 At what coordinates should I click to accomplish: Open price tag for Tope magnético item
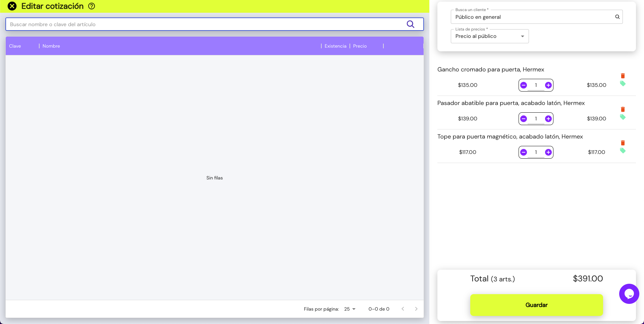(x=623, y=151)
